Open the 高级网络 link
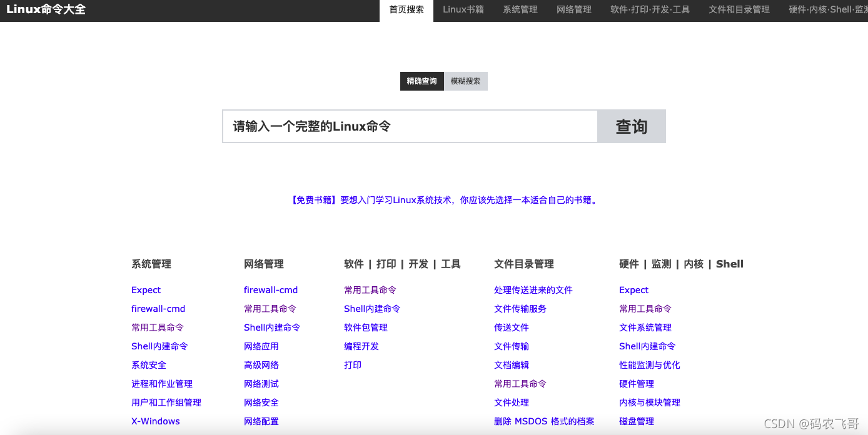Viewport: 868px width, 435px height. point(261,365)
